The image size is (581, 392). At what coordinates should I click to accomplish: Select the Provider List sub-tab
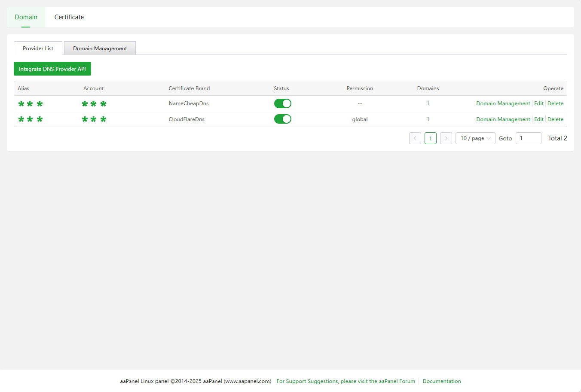coord(38,49)
